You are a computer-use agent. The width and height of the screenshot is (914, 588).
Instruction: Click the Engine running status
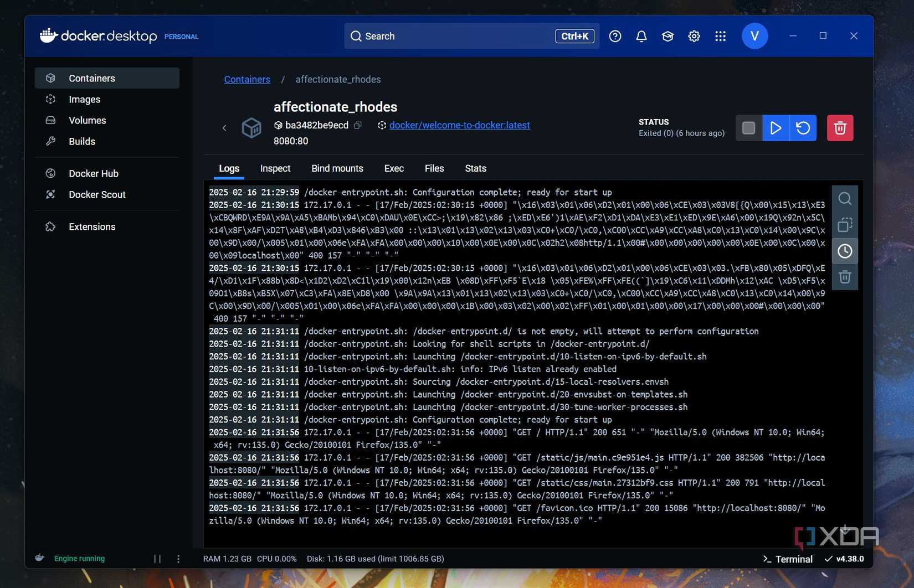click(x=79, y=559)
